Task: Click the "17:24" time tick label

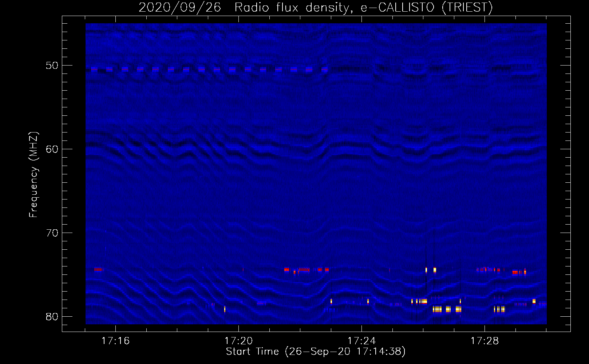Action: click(x=361, y=341)
